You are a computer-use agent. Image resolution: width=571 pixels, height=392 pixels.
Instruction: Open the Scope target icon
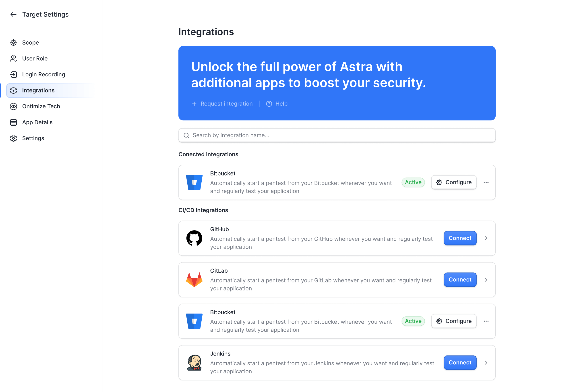14,43
